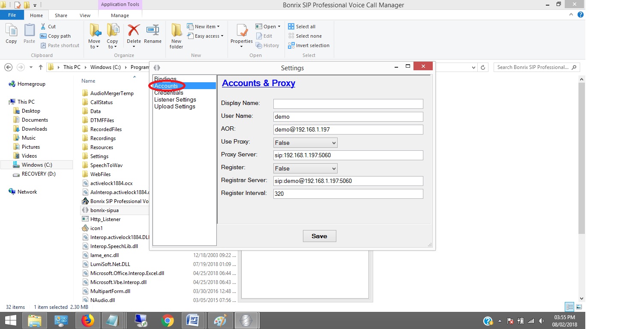The height and width of the screenshot is (329, 644).
Task: Click Select all in the ribbon
Action: (302, 27)
